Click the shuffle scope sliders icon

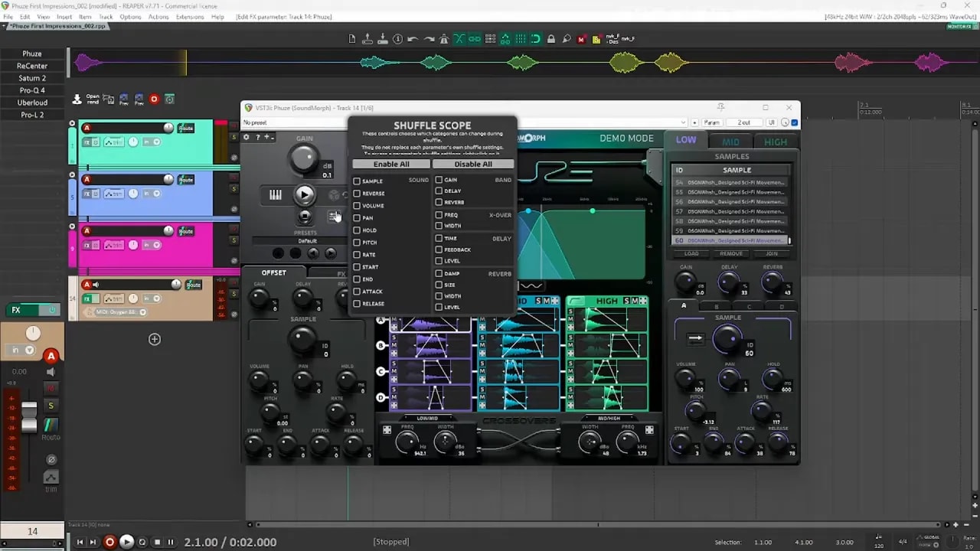coord(335,217)
